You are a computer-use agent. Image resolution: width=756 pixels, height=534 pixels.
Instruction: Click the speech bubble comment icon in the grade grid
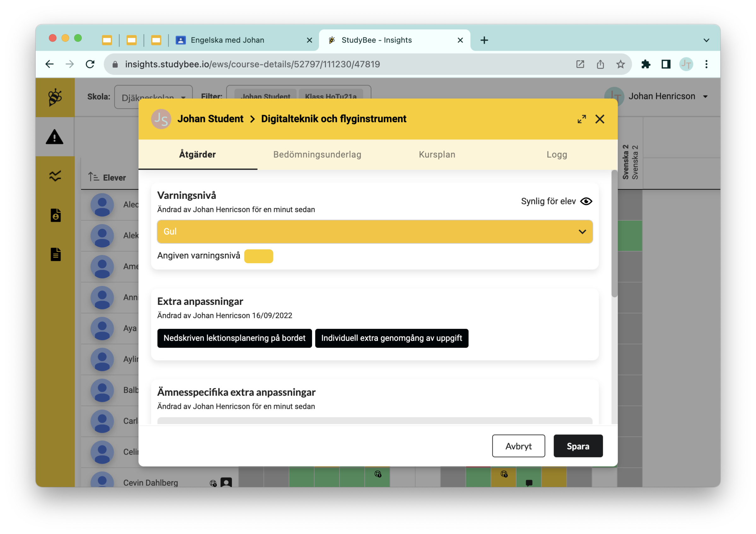click(x=529, y=483)
